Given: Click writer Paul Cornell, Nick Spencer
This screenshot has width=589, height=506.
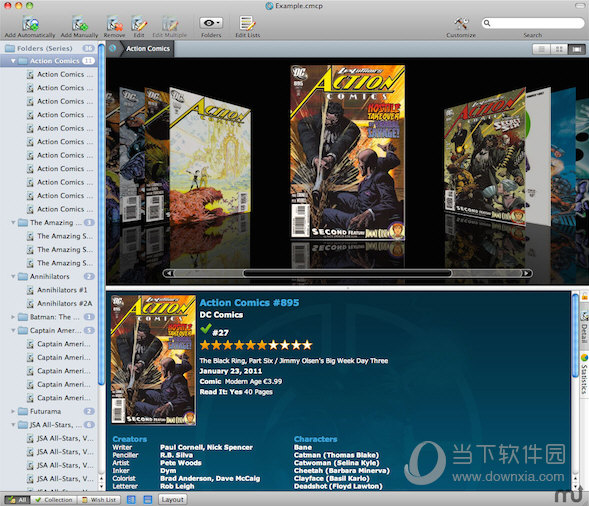Looking at the screenshot, I should [x=206, y=447].
